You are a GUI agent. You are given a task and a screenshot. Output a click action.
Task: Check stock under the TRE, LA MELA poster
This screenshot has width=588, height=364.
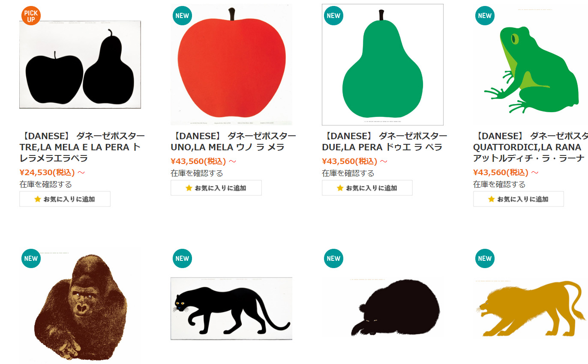pos(46,185)
